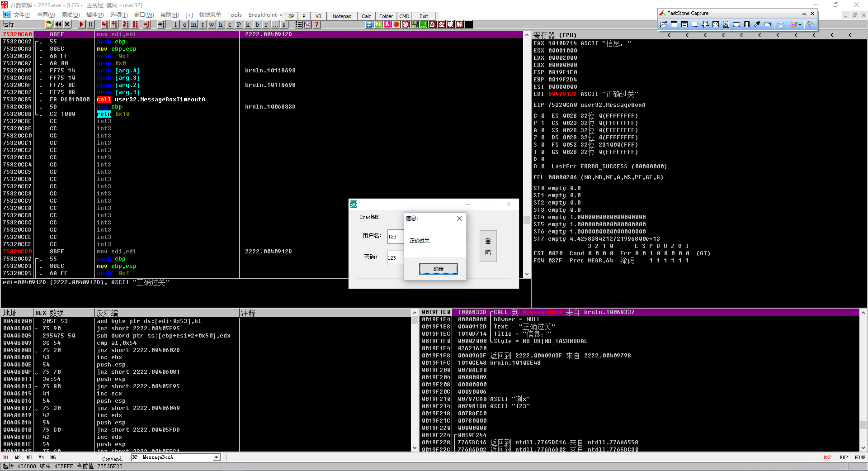Viewport: 868px width, 471px height.
Task: Choose FastStone capture scrolling window icon
Action: pos(726,24)
